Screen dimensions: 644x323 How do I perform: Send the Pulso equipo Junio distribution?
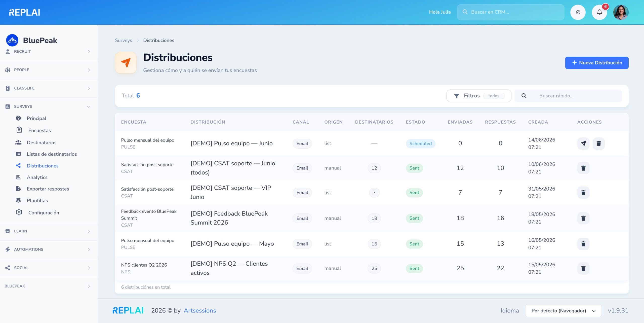tap(583, 143)
